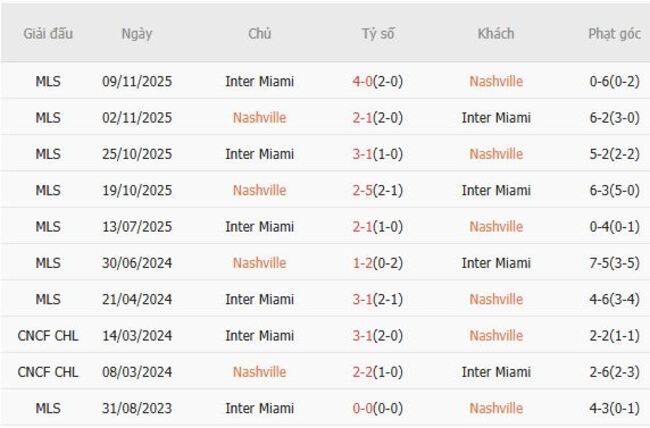Click the Khách column header
Viewport: 650px width, 428px height.
tap(496, 34)
